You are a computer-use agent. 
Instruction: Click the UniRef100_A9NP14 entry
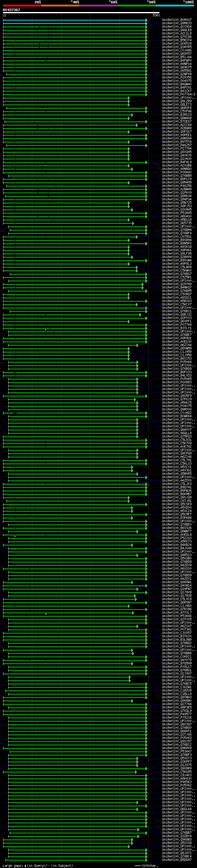pos(177,64)
